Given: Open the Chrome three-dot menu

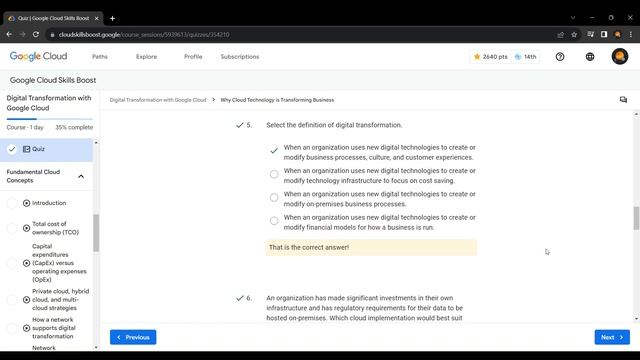Looking at the screenshot, I should (631, 35).
